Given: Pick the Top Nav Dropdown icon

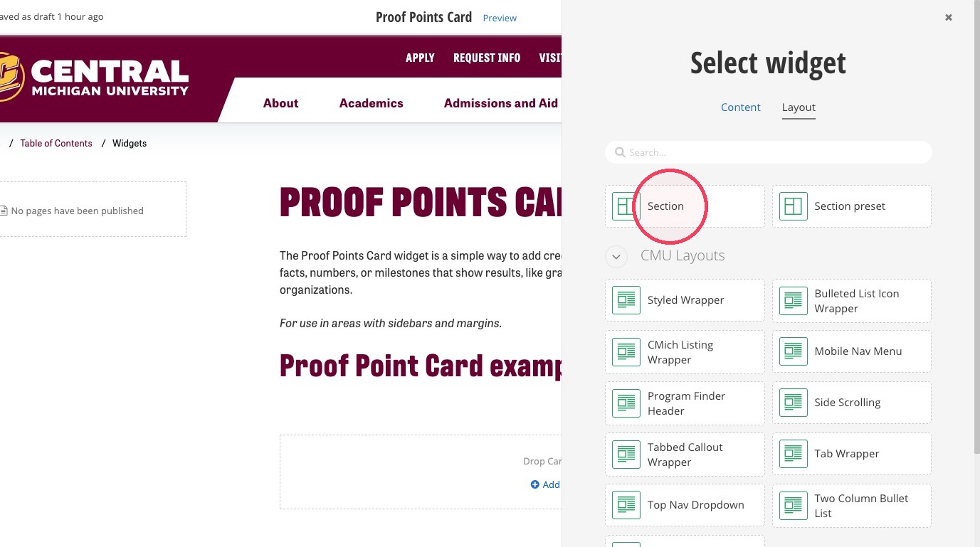Looking at the screenshot, I should click(x=626, y=505).
